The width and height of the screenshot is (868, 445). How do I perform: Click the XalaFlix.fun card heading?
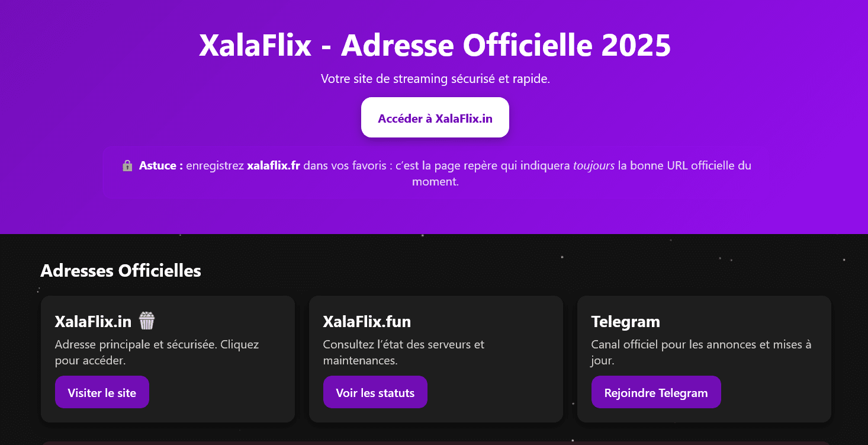(367, 321)
